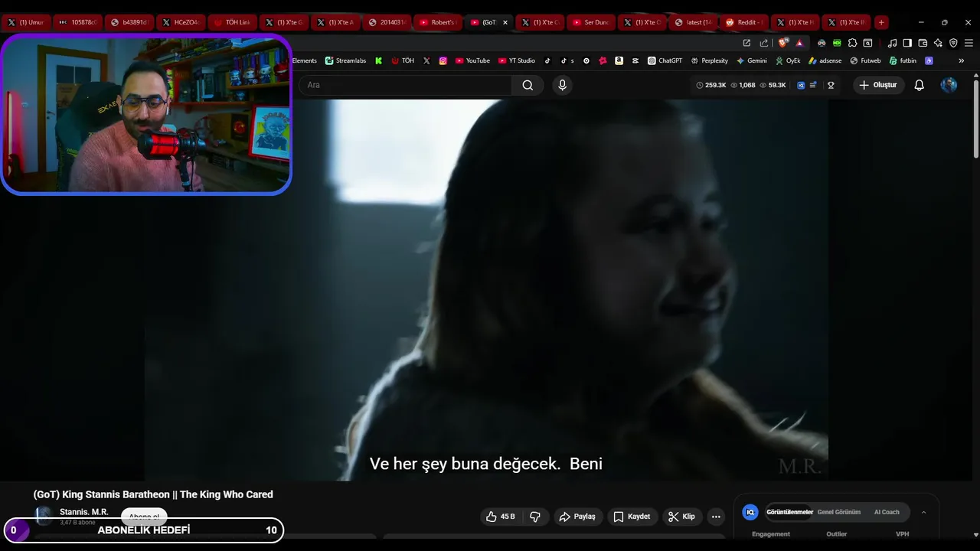This screenshot has width=980, height=551.
Task: Open OyEk bookmark
Action: coord(788,60)
